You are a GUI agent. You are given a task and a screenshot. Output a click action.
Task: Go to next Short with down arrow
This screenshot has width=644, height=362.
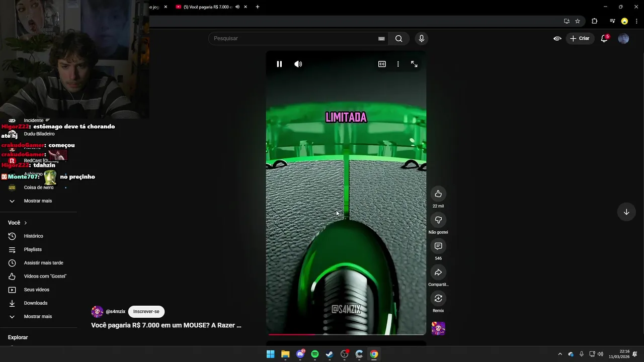coord(626,212)
